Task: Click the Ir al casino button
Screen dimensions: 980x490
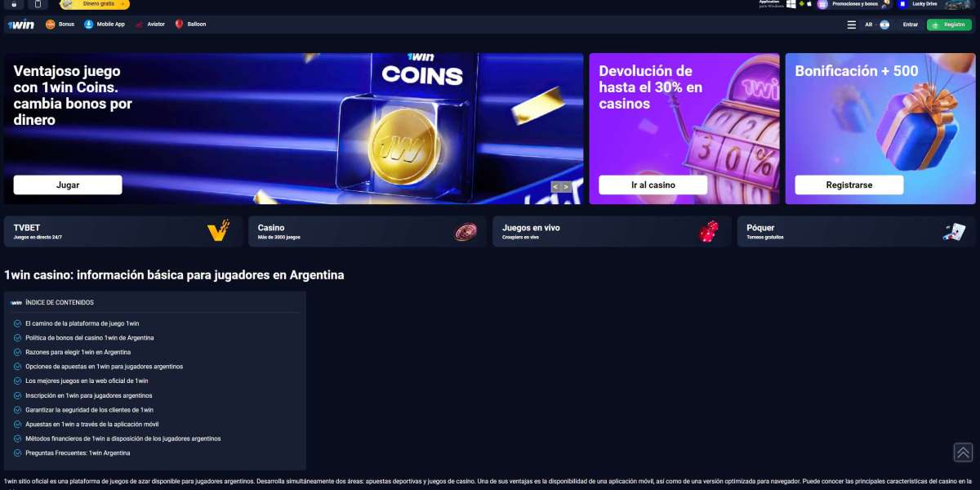Action: [653, 185]
